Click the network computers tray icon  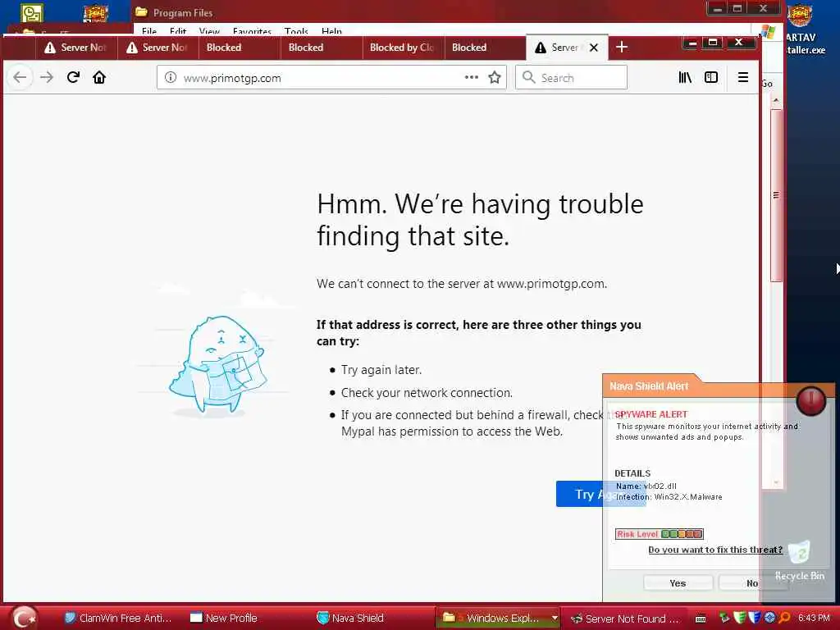(724, 619)
